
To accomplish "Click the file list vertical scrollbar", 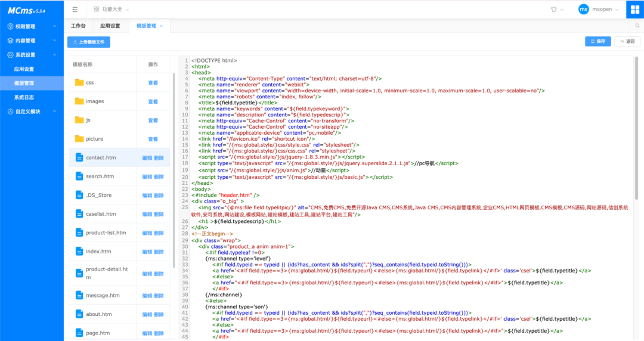I will [x=174, y=170].
